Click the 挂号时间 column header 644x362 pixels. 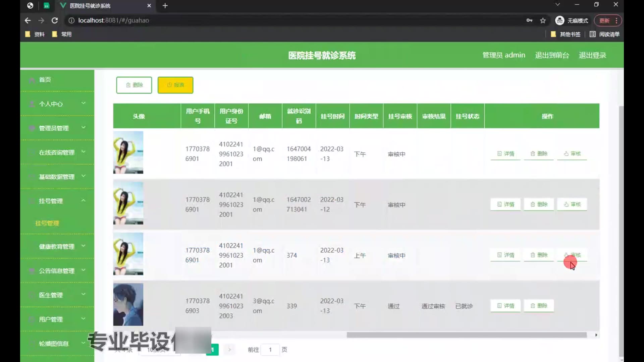[332, 116]
